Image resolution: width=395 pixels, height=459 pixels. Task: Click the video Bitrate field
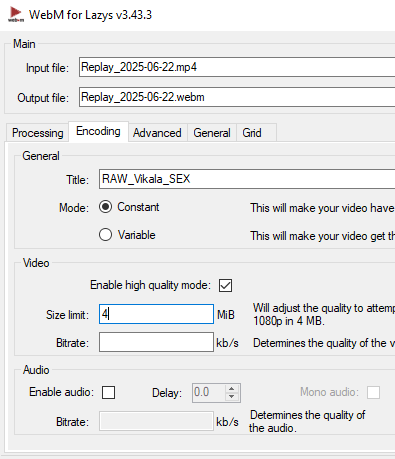tap(156, 342)
